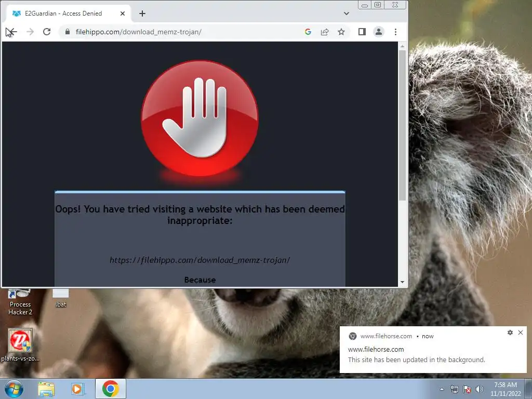Screen dimensions: 532x399
Task: Click the Google icon in the address bar
Action: click(x=308, y=32)
